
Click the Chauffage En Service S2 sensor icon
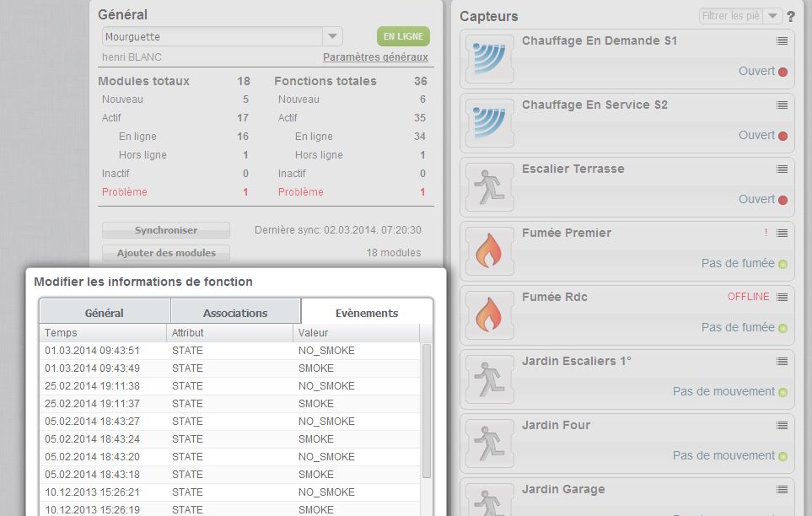489,123
